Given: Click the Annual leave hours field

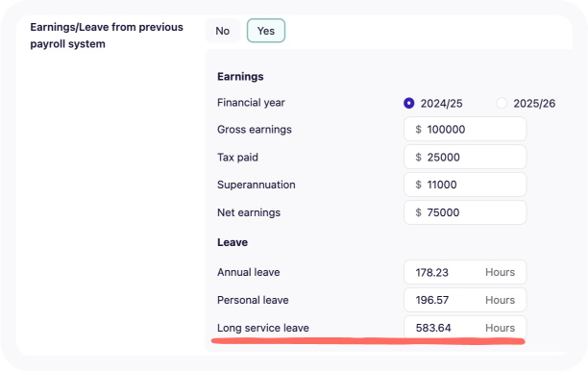Looking at the screenshot, I should click(x=465, y=272).
